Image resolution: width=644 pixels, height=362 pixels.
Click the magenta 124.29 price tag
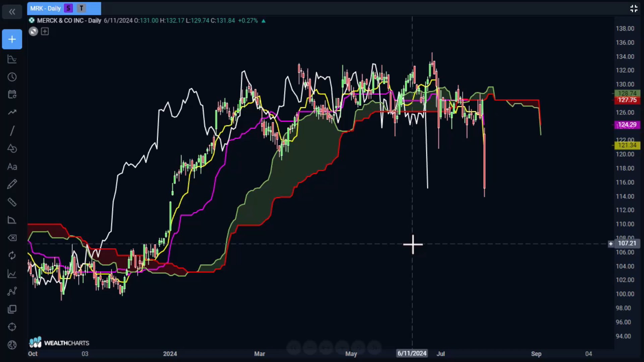627,125
